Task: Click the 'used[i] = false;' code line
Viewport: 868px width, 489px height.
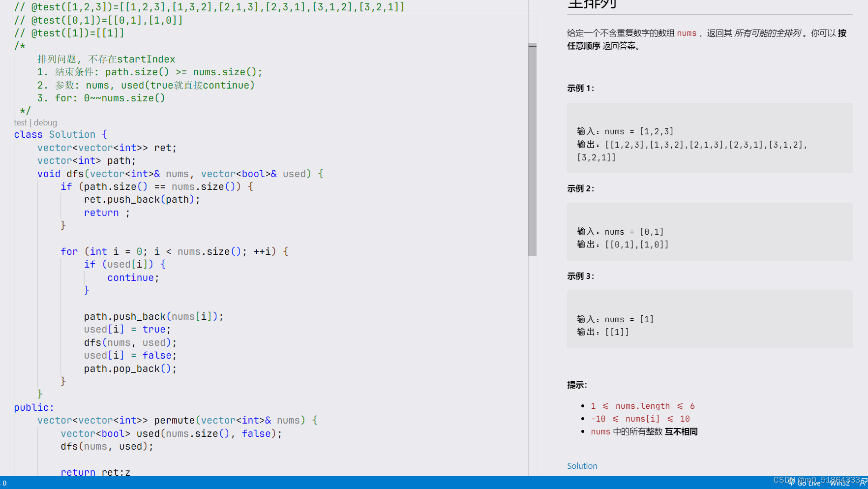Action: (130, 355)
